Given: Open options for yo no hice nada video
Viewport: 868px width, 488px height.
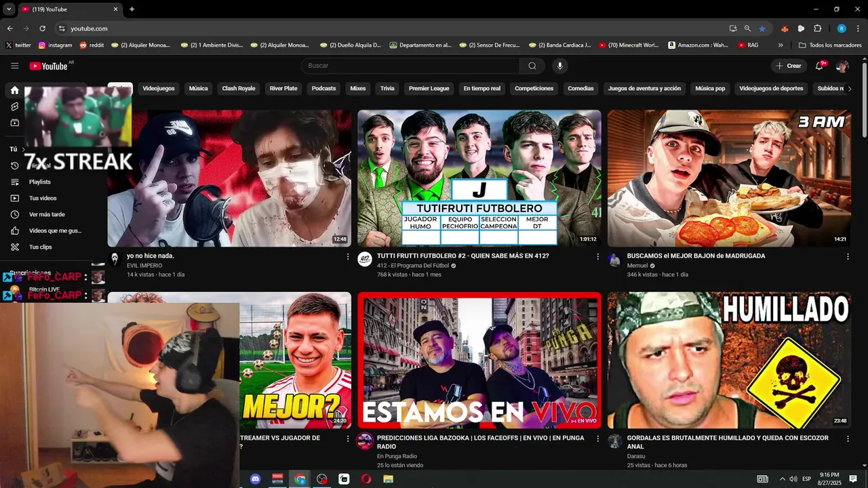Looking at the screenshot, I should [x=348, y=257].
